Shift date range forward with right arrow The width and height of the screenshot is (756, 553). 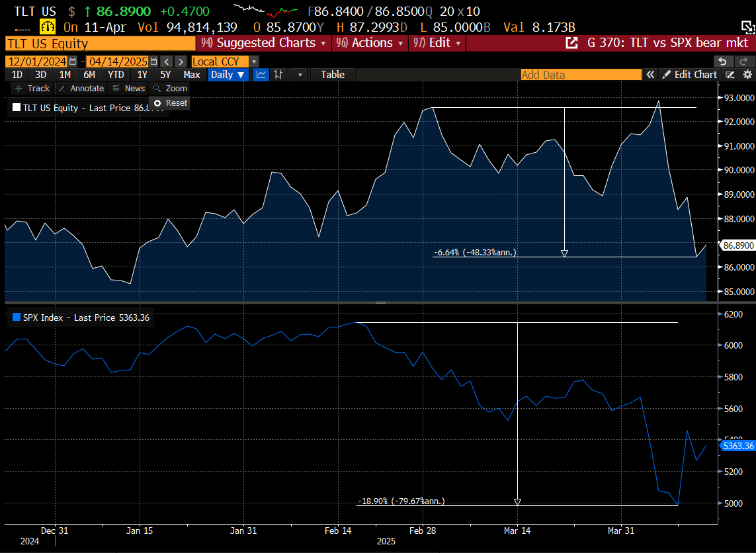tap(181, 62)
